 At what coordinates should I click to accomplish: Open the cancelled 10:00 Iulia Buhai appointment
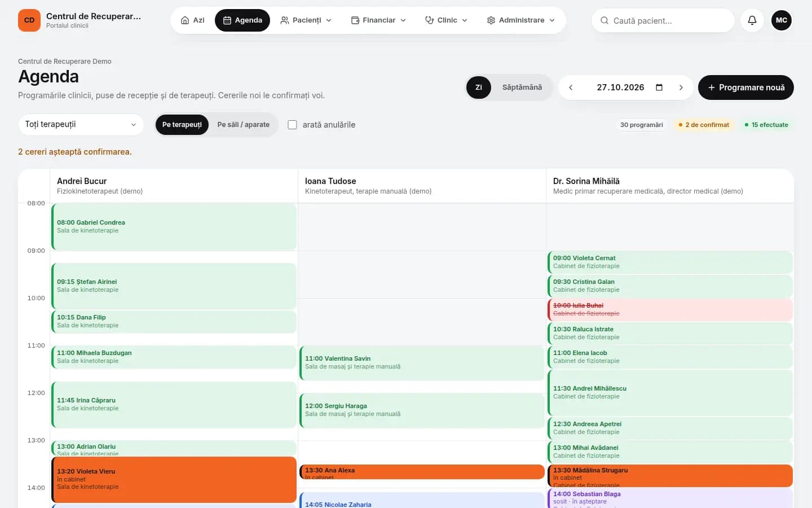click(x=670, y=309)
